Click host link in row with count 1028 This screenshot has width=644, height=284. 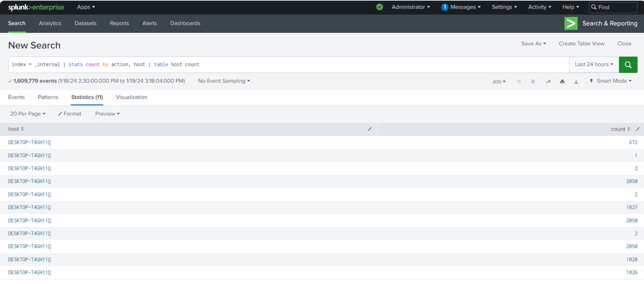29,260
